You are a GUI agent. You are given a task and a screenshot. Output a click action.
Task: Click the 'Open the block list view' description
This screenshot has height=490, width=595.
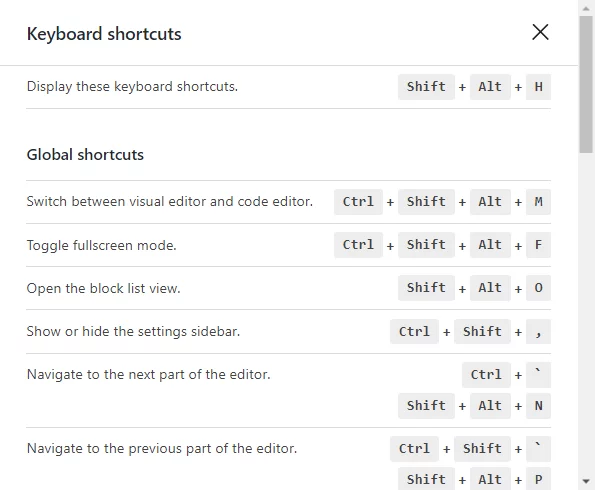[103, 288]
